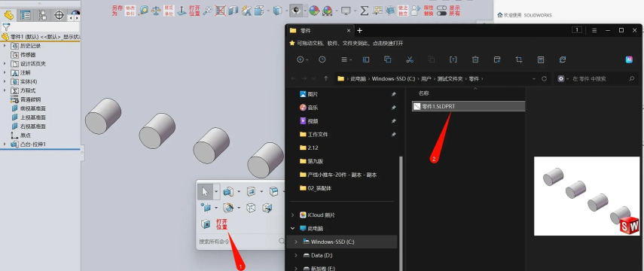The width and height of the screenshot is (644, 271).
Task: Open mass properties balance-scale icon
Action: click(x=156, y=11)
